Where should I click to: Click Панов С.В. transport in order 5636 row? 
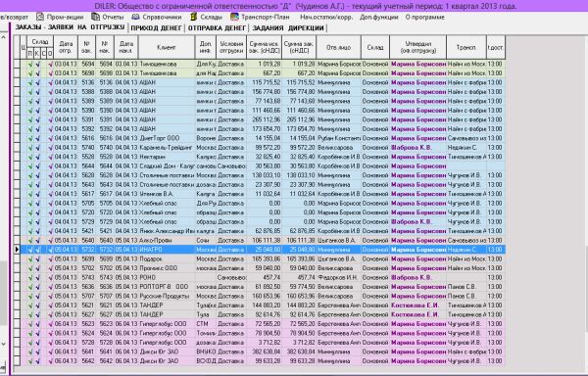click(x=466, y=287)
